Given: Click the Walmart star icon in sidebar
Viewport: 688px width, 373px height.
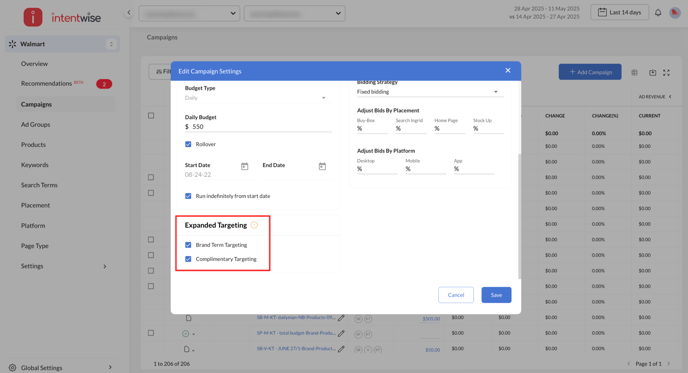Looking at the screenshot, I should (12, 44).
